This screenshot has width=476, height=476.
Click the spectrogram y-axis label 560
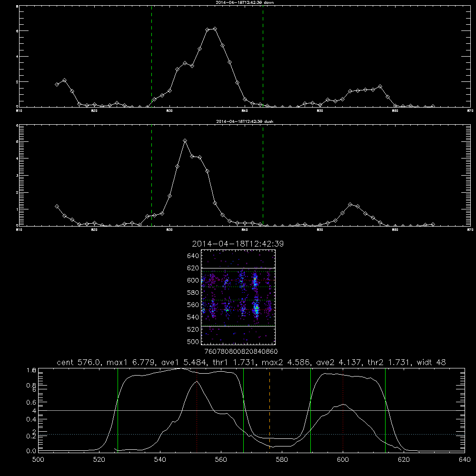point(193,305)
